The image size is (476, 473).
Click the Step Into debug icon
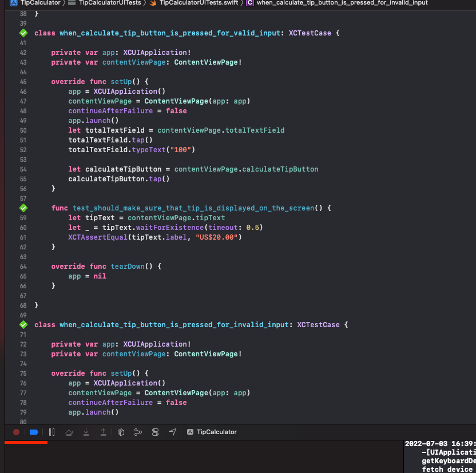pyautogui.click(x=86, y=432)
